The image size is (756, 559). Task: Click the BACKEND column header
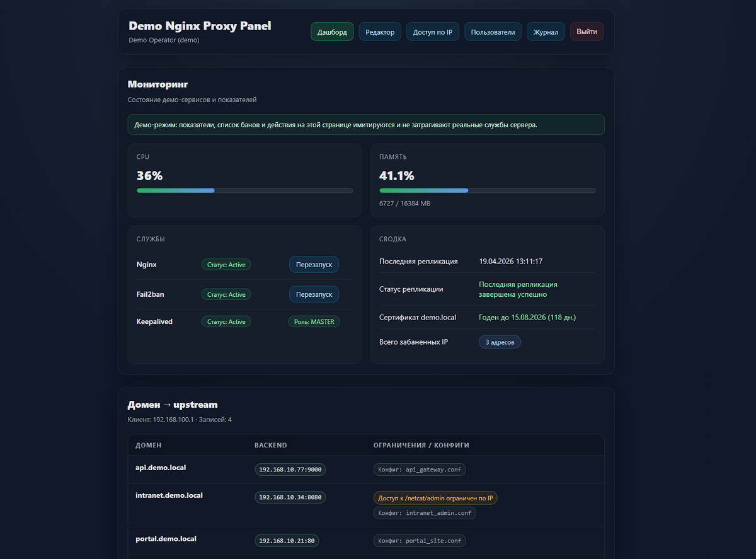click(270, 445)
